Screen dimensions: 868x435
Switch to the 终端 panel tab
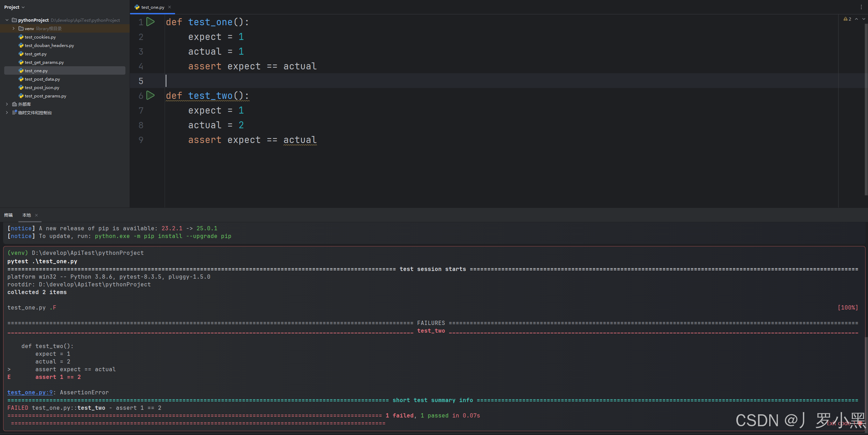click(x=8, y=215)
